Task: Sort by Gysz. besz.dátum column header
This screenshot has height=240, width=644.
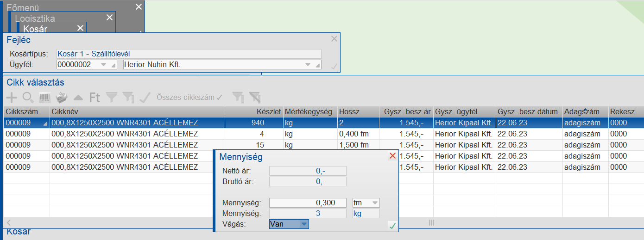Action: click(529, 111)
